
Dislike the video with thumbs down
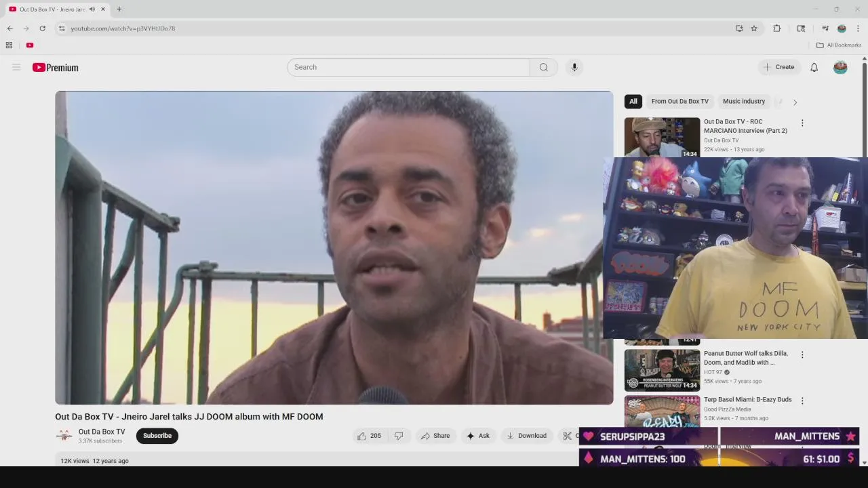coord(399,436)
